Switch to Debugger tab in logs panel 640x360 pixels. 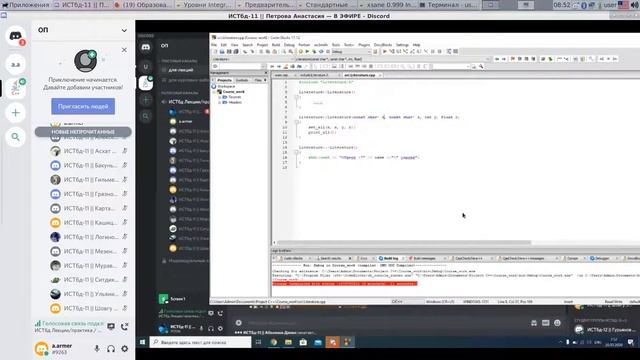click(x=602, y=258)
